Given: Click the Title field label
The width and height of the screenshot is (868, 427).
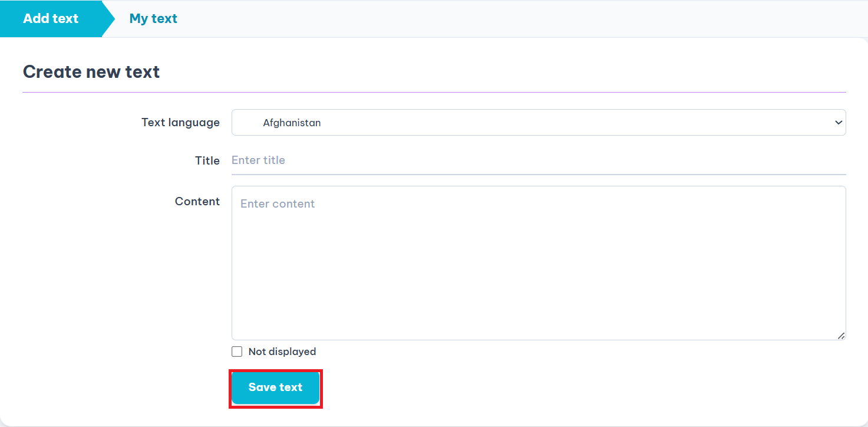Looking at the screenshot, I should 207,160.
